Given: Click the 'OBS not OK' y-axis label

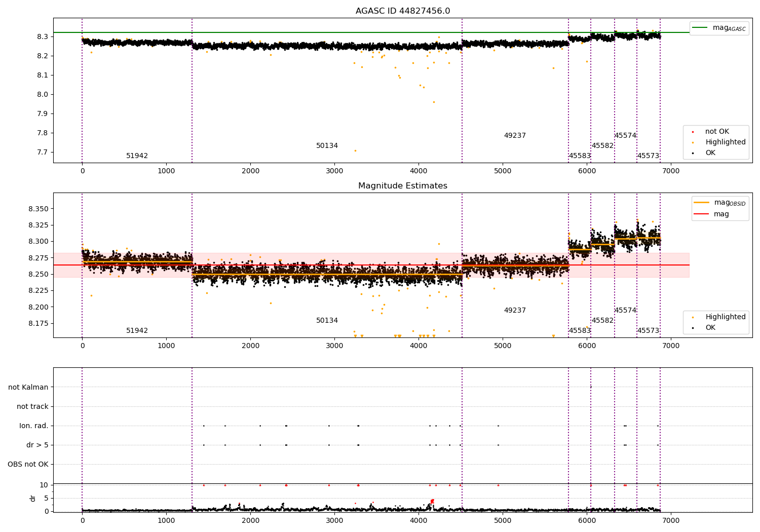Looking at the screenshot, I should coord(28,465).
